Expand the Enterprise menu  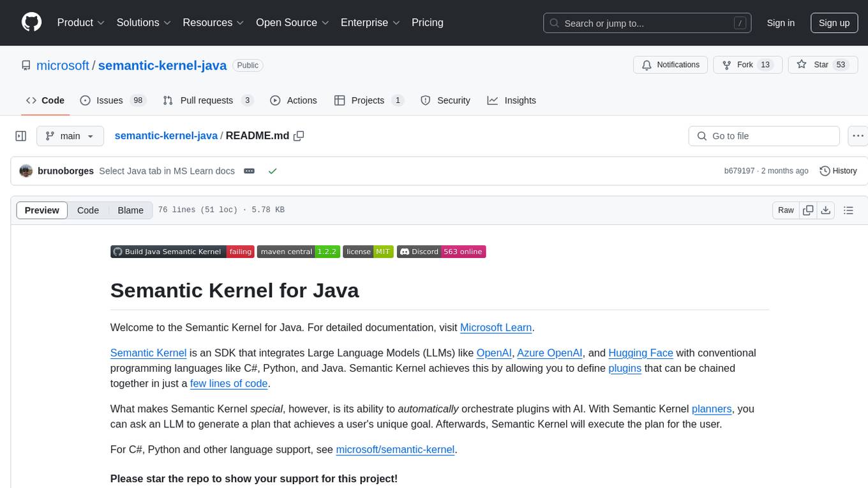(370, 22)
